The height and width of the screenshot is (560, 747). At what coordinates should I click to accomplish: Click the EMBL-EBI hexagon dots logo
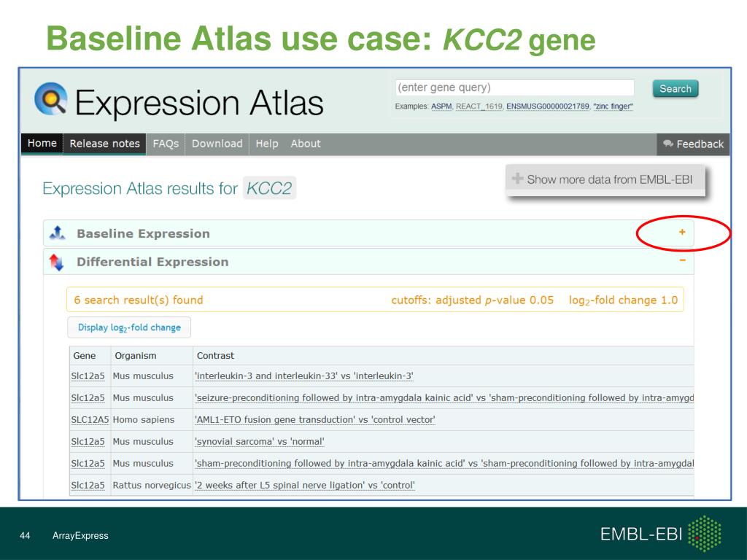[x=705, y=533]
